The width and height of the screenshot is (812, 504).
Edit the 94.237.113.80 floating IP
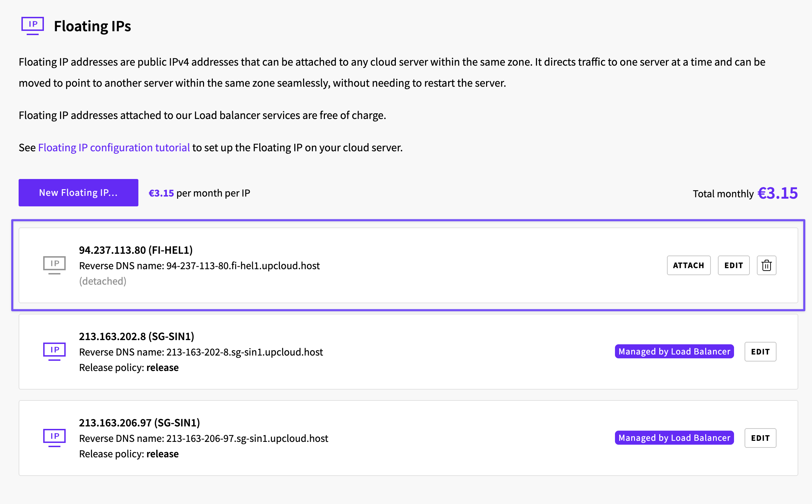click(x=734, y=265)
